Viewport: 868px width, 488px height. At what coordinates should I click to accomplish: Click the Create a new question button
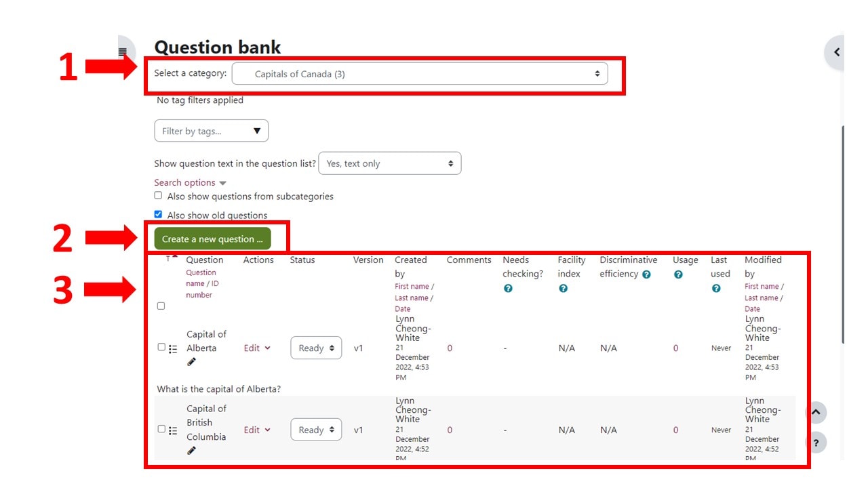point(212,239)
